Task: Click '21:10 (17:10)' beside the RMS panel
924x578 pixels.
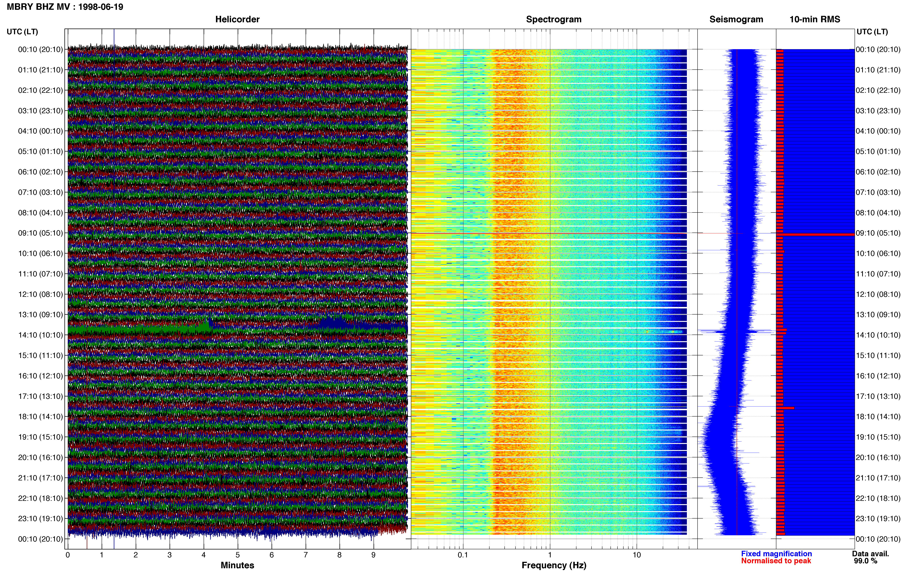Action: click(x=878, y=478)
